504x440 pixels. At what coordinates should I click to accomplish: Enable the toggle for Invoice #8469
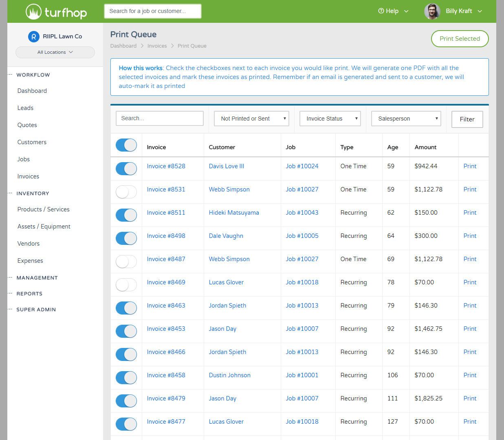(126, 284)
